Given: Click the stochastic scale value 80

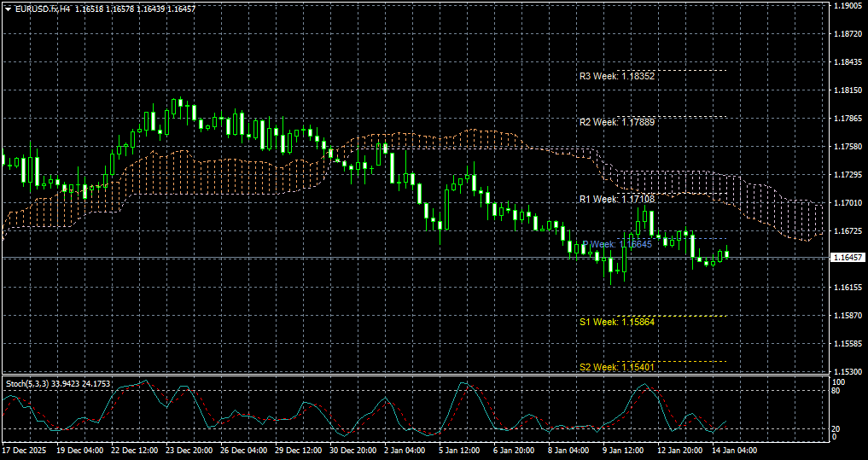Looking at the screenshot, I should click(837, 390).
